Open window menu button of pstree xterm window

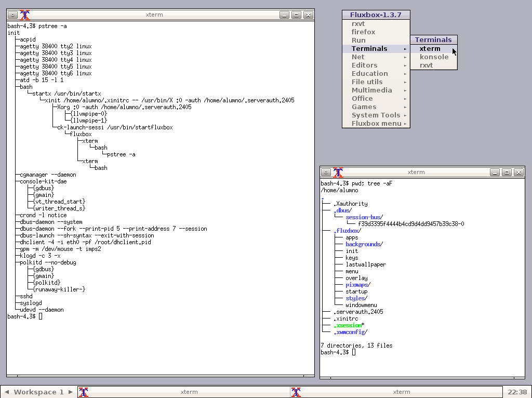click(x=12, y=15)
